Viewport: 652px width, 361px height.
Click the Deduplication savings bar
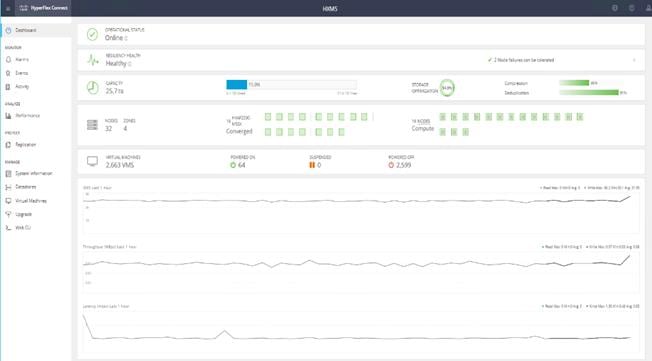point(590,92)
